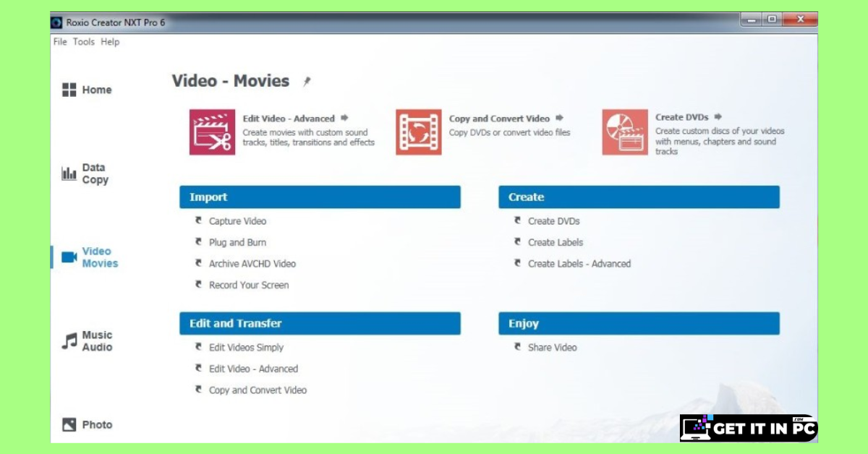Screen dimensions: 868x454
Task: Click the Create Labels - Advanced link
Action: coord(579,264)
